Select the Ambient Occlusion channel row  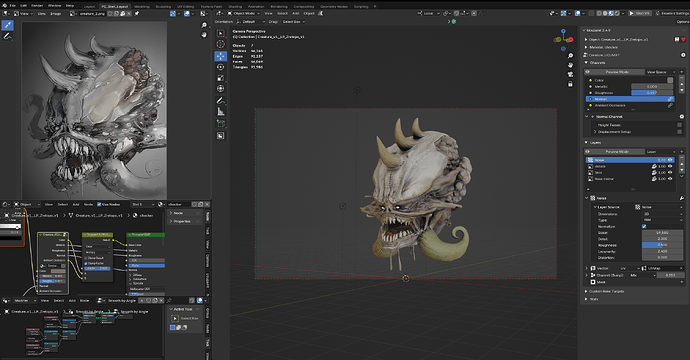point(630,105)
